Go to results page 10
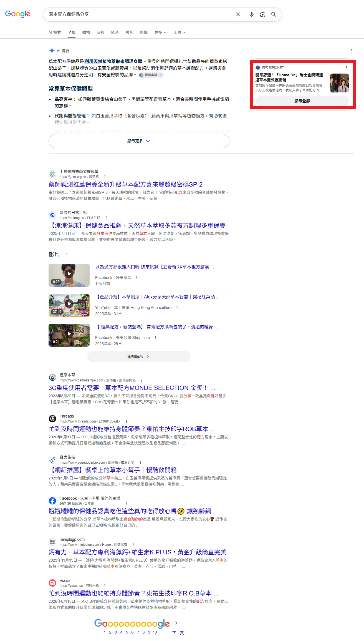Viewport: 364px width, 641px height. (x=155, y=632)
